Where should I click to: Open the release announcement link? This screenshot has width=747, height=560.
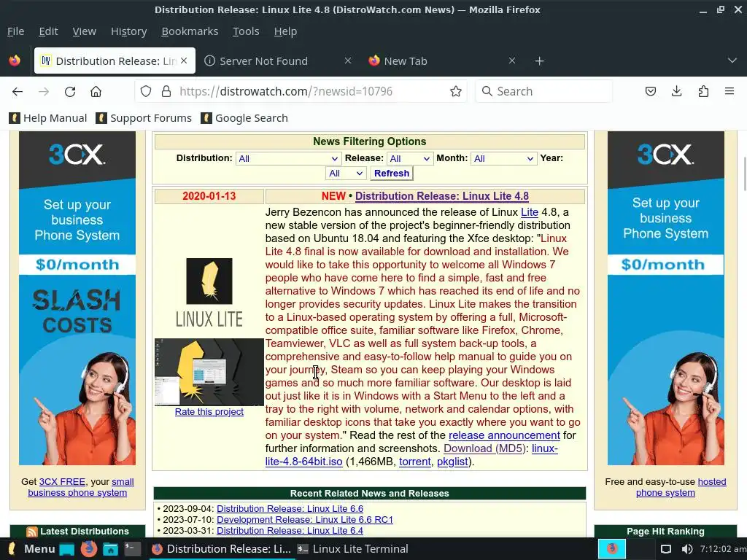pyautogui.click(x=504, y=435)
